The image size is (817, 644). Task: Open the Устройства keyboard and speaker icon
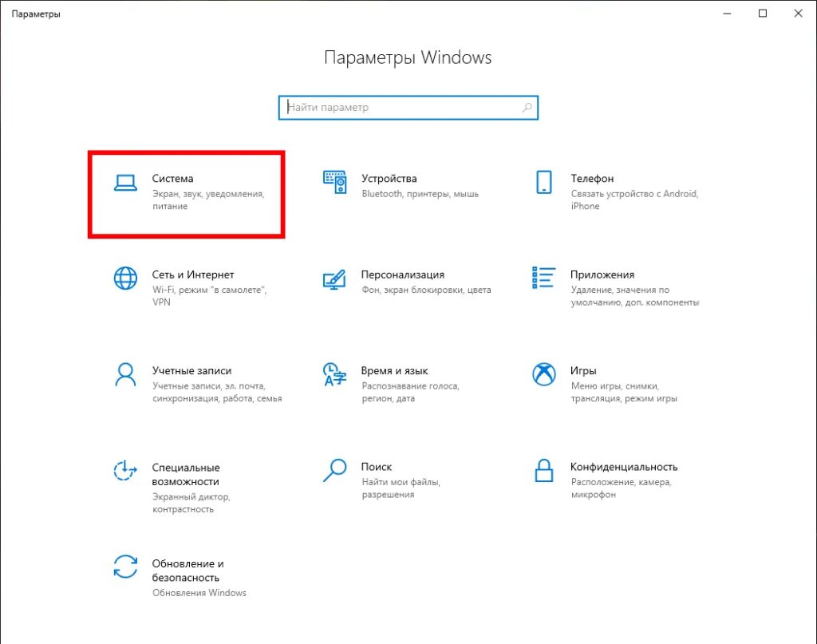(334, 182)
